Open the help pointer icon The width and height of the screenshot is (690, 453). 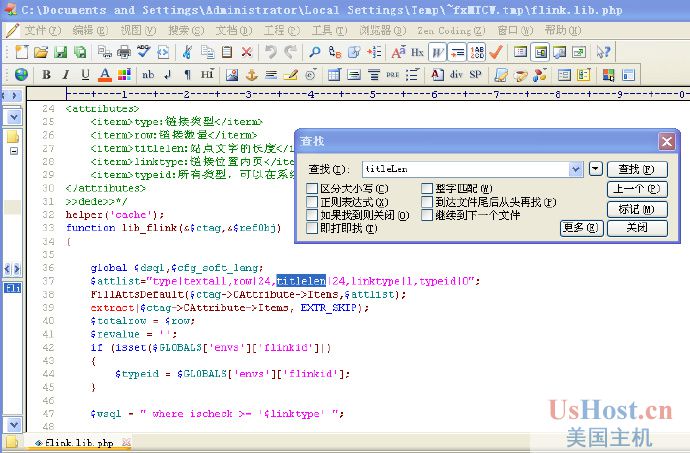[603, 52]
